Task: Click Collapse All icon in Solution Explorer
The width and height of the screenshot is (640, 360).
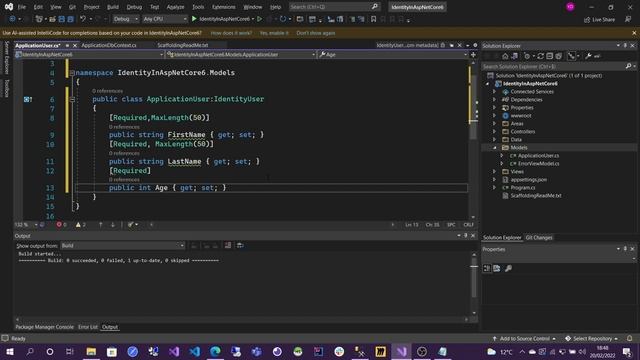Action: pos(549,56)
